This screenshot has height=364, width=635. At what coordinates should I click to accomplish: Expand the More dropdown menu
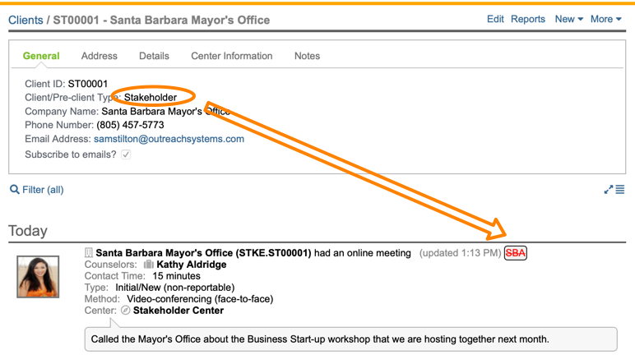coord(605,19)
